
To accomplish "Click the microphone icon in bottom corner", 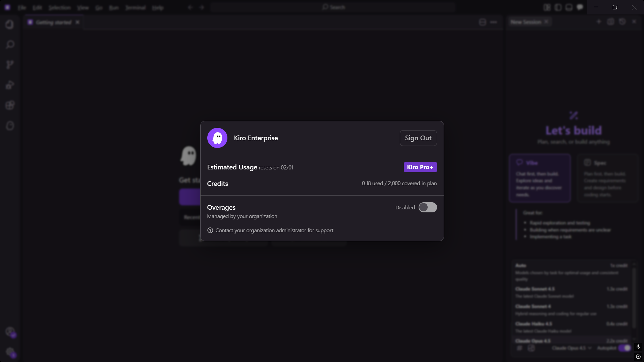I will [x=638, y=347].
